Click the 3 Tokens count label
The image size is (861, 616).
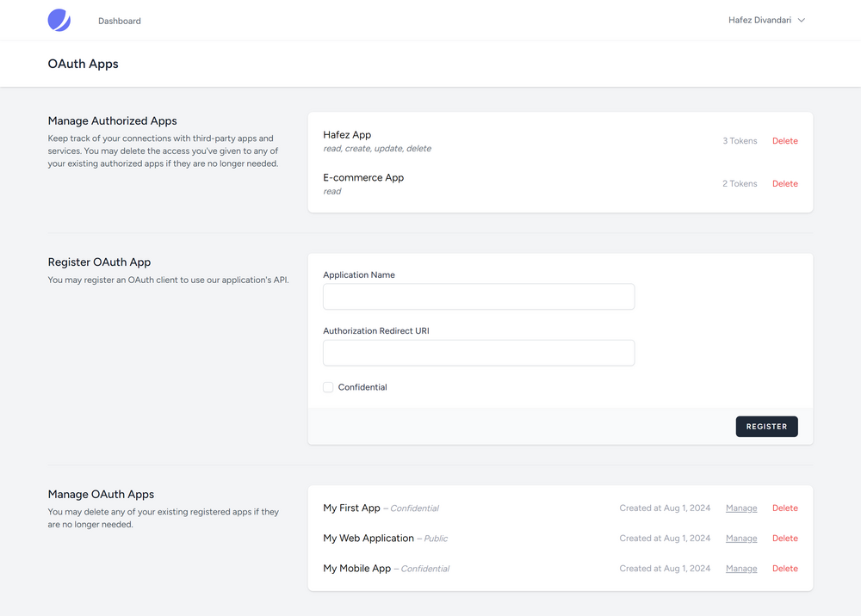click(740, 141)
